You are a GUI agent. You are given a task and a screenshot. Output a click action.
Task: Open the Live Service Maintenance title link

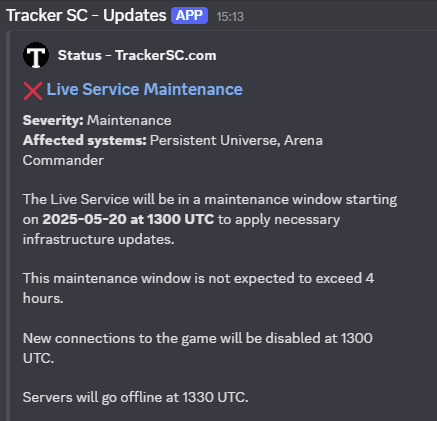point(145,89)
